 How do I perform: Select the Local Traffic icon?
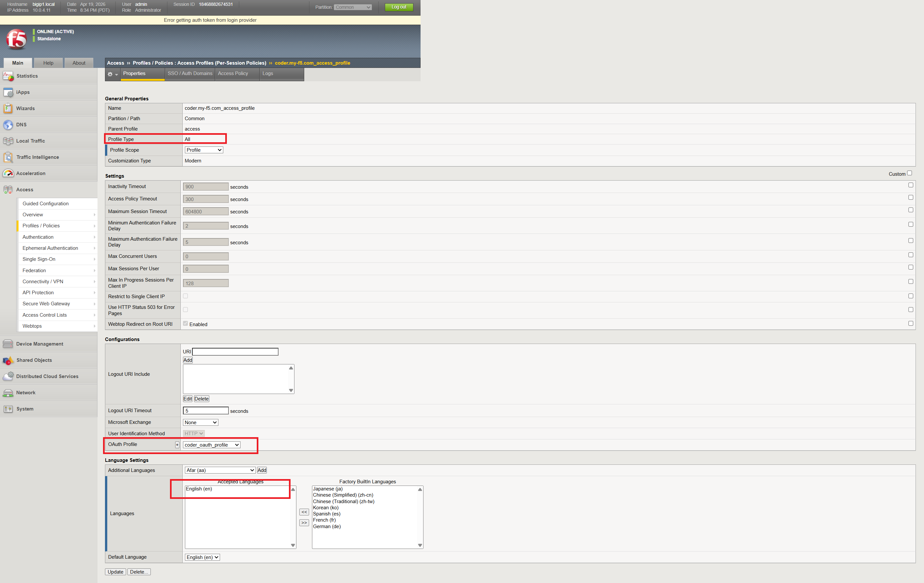(x=8, y=141)
